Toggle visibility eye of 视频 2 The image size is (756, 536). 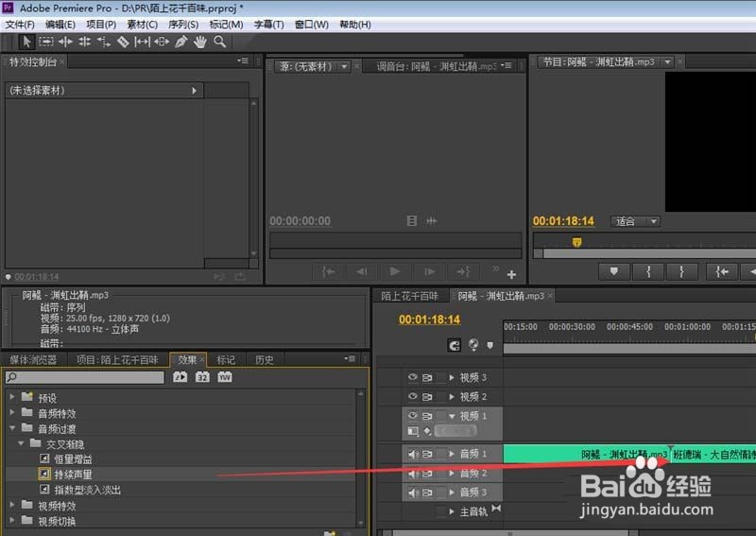pyautogui.click(x=413, y=396)
